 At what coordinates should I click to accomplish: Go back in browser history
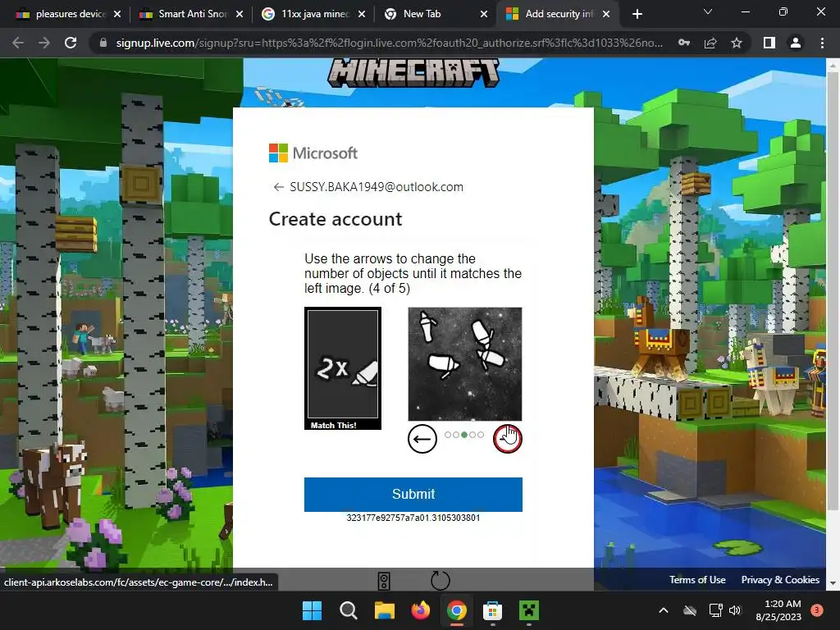18,43
